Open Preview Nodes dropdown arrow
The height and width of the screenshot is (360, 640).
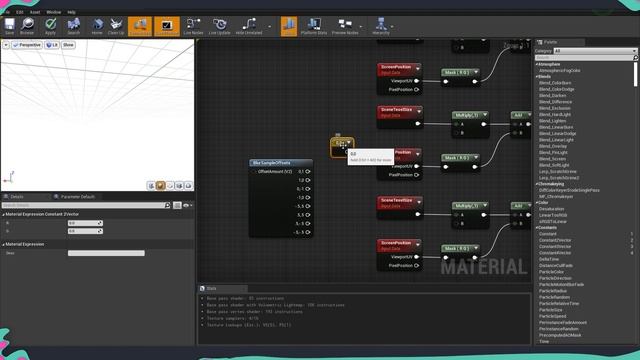click(x=361, y=27)
